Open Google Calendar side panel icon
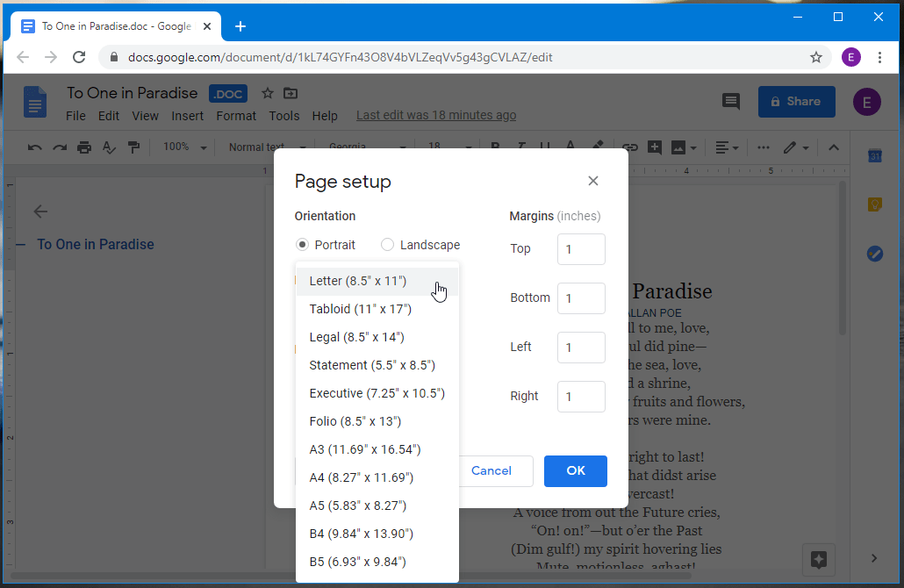 pos(874,155)
